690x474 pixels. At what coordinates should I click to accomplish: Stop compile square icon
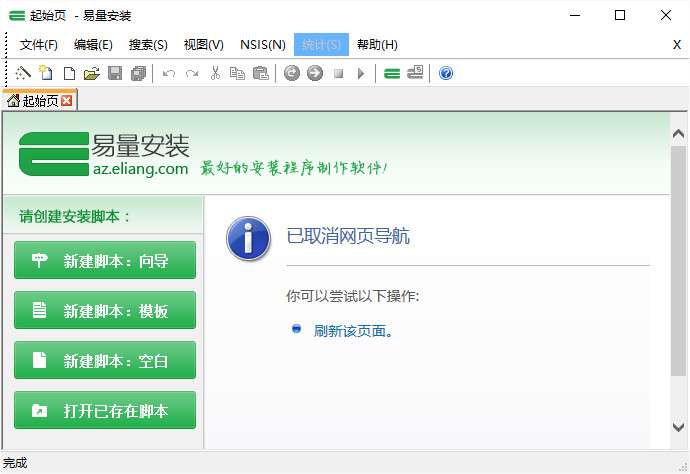tap(338, 73)
